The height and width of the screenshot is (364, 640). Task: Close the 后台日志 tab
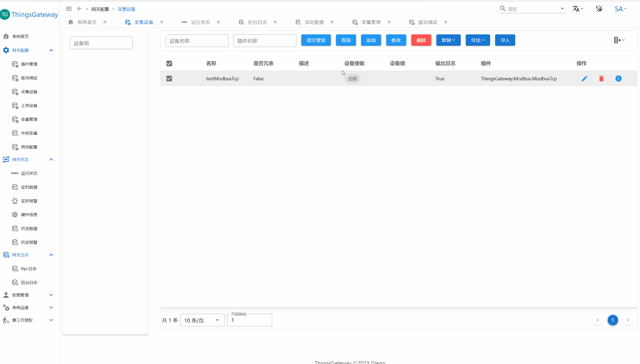click(275, 22)
